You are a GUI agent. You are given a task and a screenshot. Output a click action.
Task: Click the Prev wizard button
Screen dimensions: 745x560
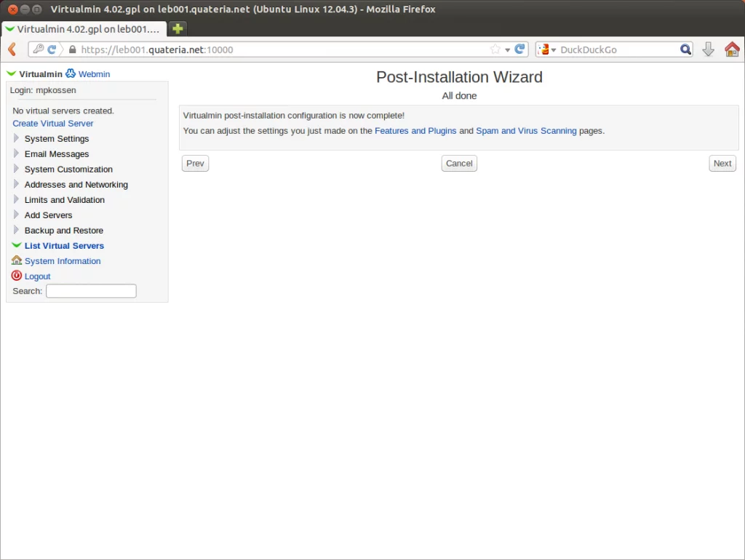tap(195, 164)
